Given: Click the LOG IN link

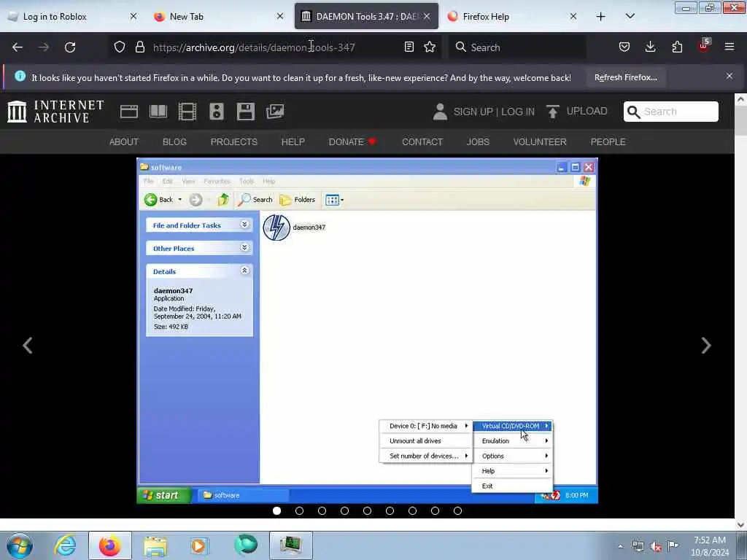Looking at the screenshot, I should pos(518,112).
